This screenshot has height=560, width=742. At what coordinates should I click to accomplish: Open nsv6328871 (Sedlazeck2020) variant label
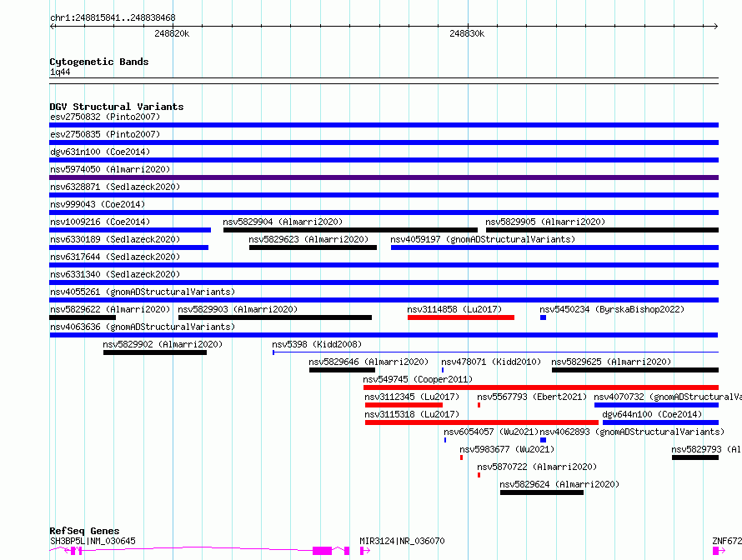click(115, 187)
